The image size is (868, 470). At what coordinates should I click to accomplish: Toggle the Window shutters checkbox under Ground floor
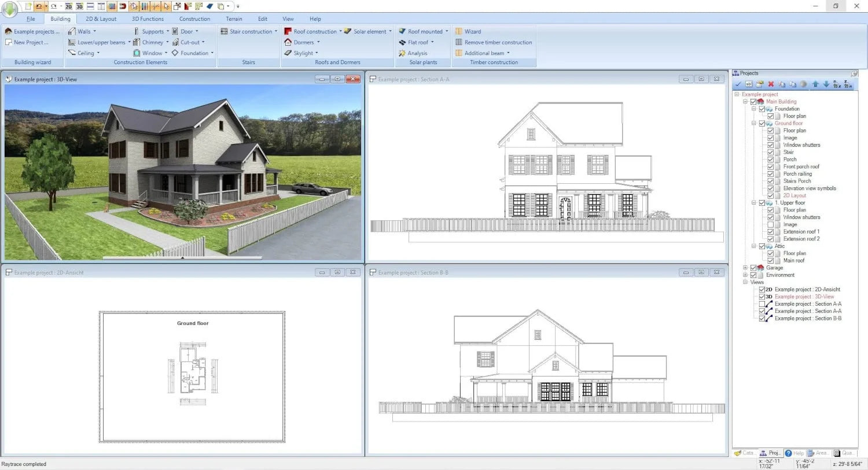771,145
